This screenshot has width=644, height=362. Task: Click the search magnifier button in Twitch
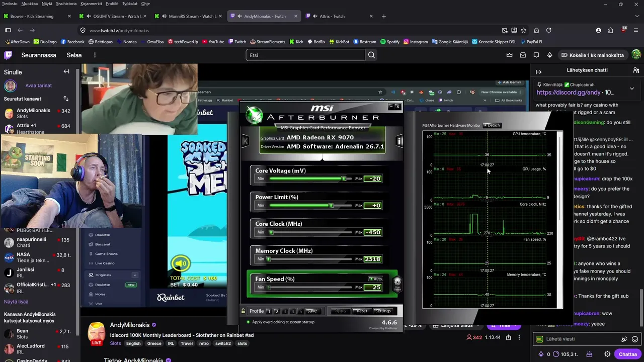click(372, 55)
